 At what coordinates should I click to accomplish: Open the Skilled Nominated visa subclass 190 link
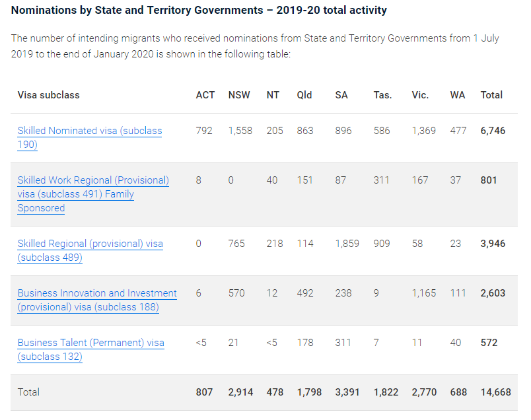pos(89,131)
